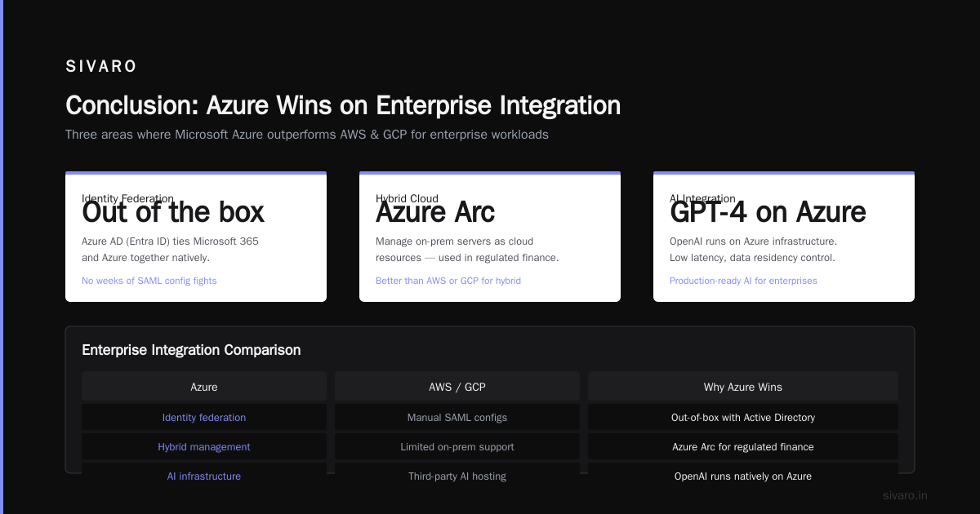Open the 'Out of the box' card
This screenshot has height=514, width=980.
(x=196, y=237)
